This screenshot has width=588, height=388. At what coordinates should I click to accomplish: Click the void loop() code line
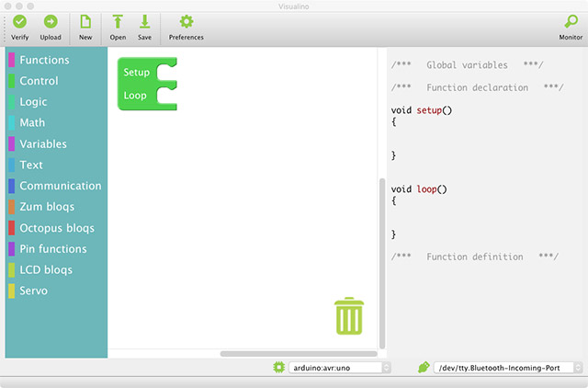click(x=419, y=189)
